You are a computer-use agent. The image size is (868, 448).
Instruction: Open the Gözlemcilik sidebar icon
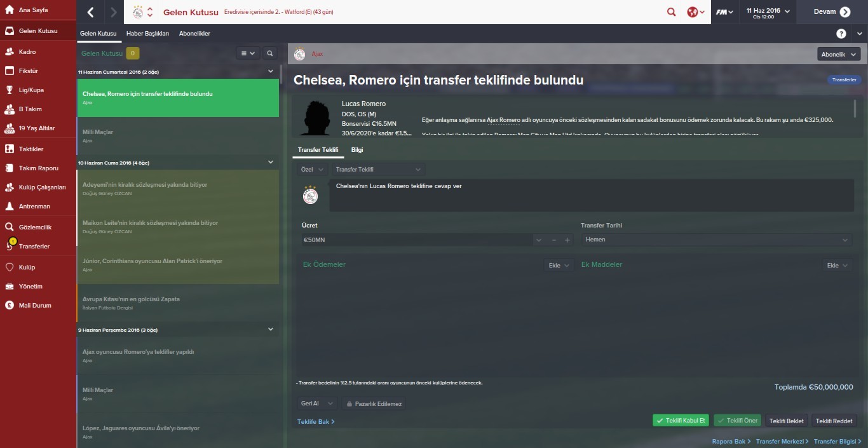click(9, 227)
